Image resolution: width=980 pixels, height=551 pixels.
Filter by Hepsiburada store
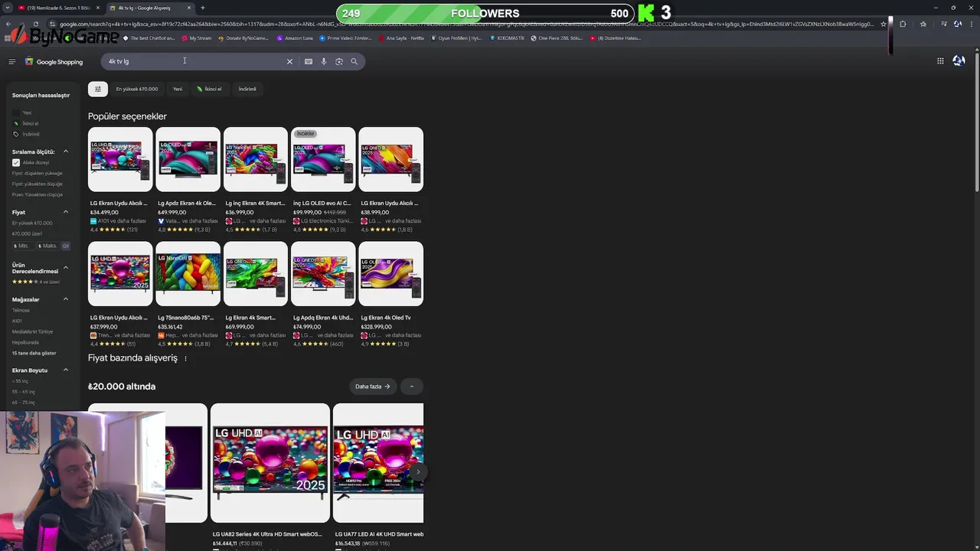(x=25, y=342)
